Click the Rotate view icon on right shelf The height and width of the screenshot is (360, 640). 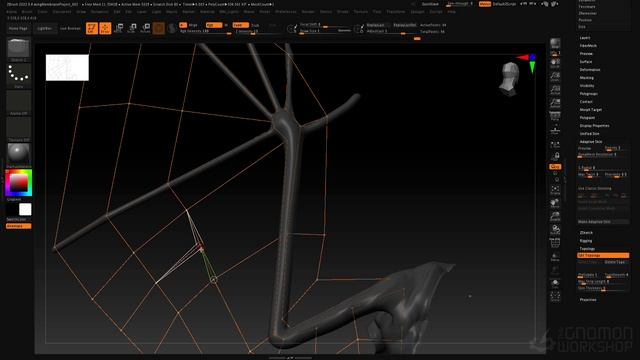click(x=555, y=230)
